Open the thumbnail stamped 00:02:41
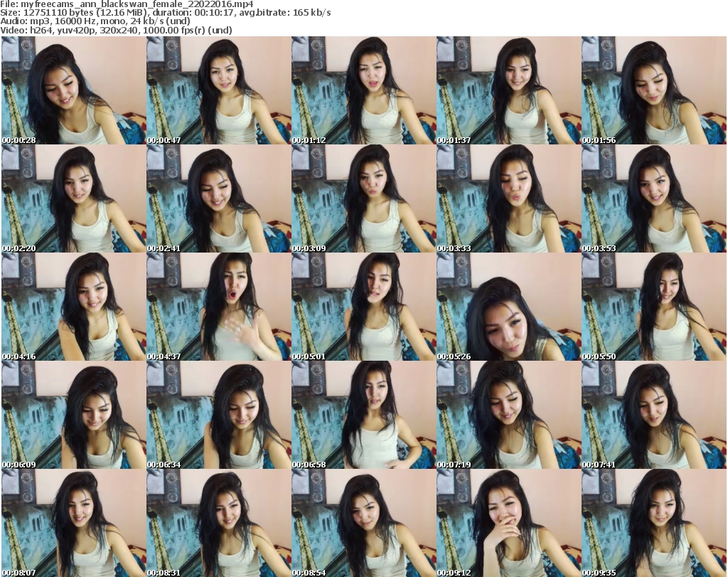728x577 pixels. [219, 198]
